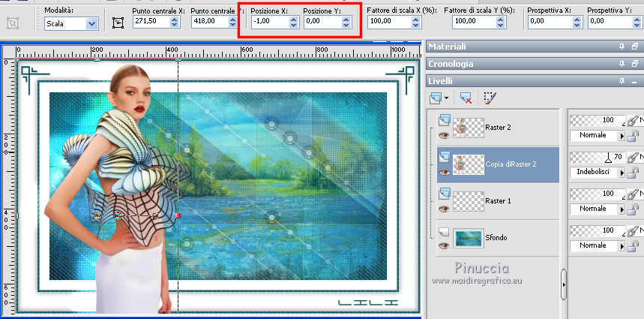Image resolution: width=644 pixels, height=319 pixels.
Task: Click the Punto centrale X field
Action: click(151, 21)
